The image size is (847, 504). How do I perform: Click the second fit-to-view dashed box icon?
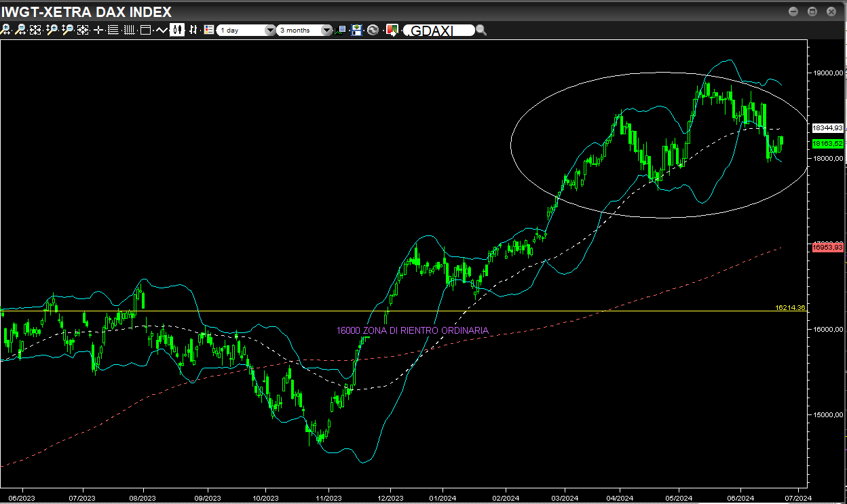click(83, 30)
